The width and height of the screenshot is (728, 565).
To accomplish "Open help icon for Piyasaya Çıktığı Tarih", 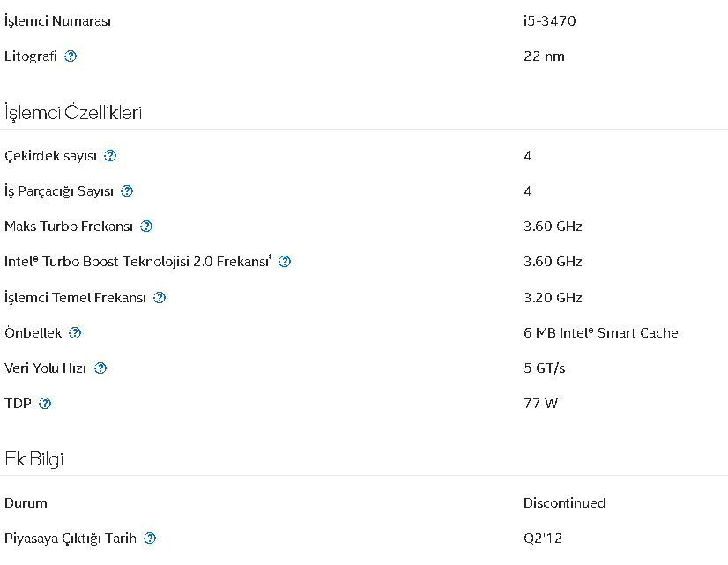I will tap(150, 539).
